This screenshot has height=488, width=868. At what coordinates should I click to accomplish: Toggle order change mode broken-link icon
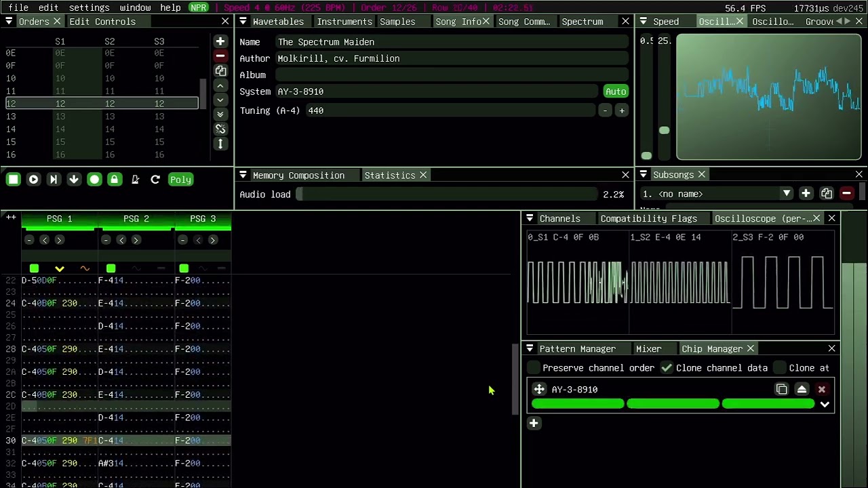click(220, 129)
